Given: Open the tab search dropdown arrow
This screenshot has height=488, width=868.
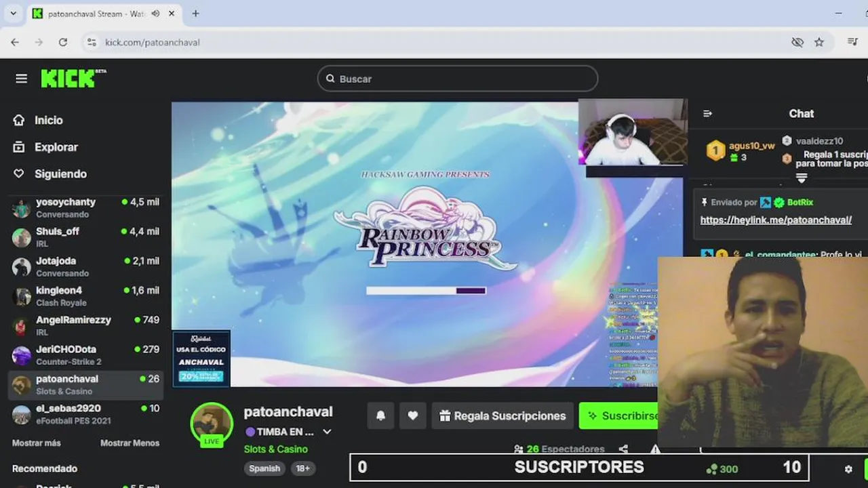Looking at the screenshot, I should (13, 13).
